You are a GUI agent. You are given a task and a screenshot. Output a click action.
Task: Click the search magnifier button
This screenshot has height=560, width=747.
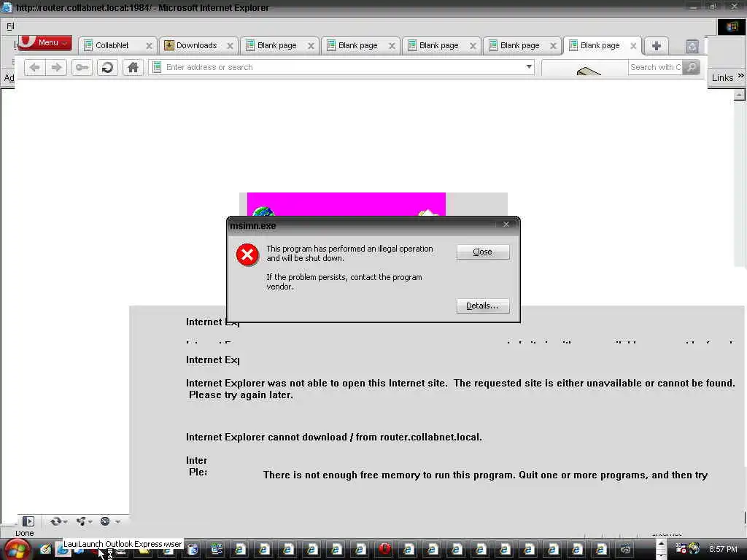coord(692,67)
